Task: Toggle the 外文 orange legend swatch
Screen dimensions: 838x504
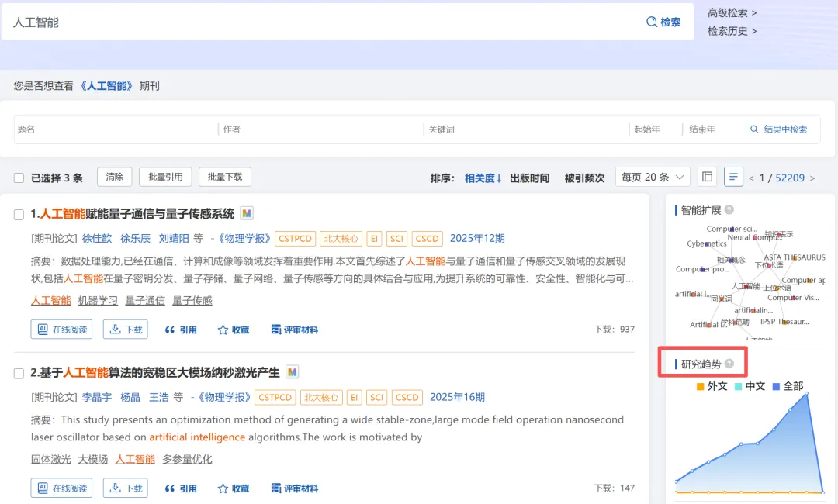Action: (x=700, y=387)
